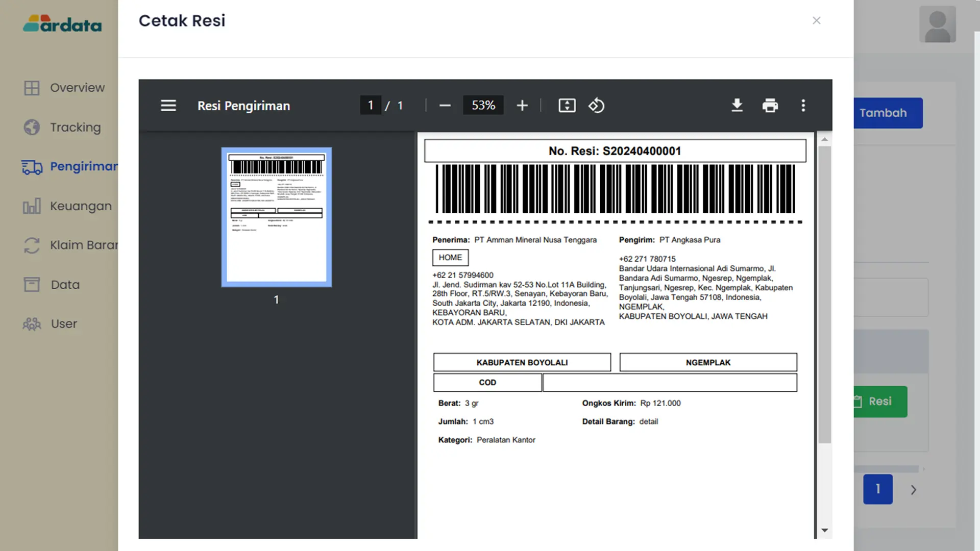Click the Overview grid icon
The image size is (980, 551).
point(32,88)
